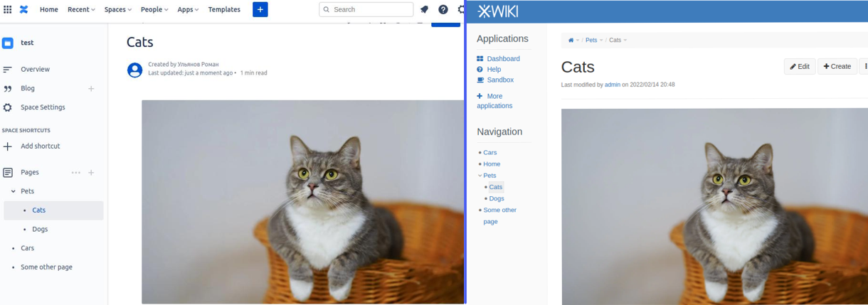This screenshot has width=868, height=305.
Task: Open Pages more options ellipsis
Action: [75, 173]
